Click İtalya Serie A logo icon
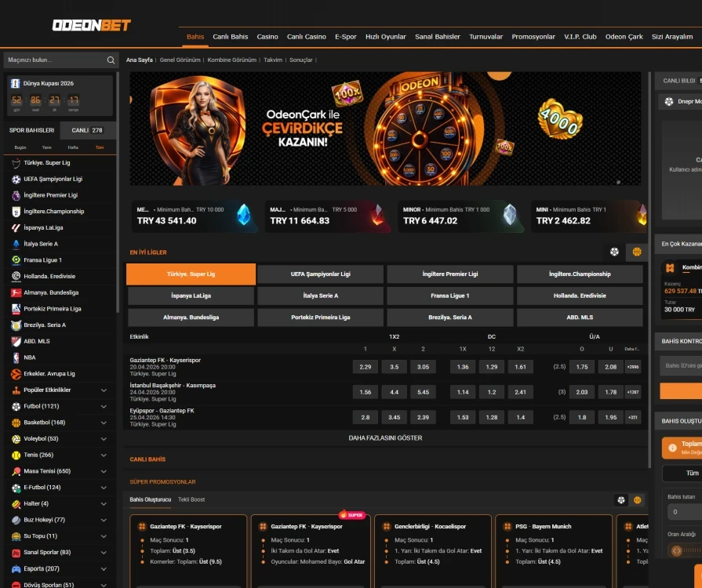702x588 pixels. [x=16, y=244]
